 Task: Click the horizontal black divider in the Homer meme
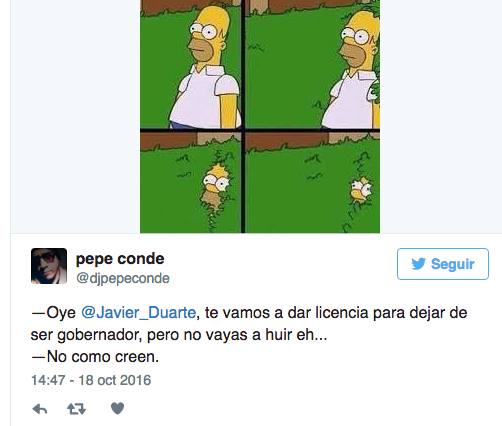260,130
